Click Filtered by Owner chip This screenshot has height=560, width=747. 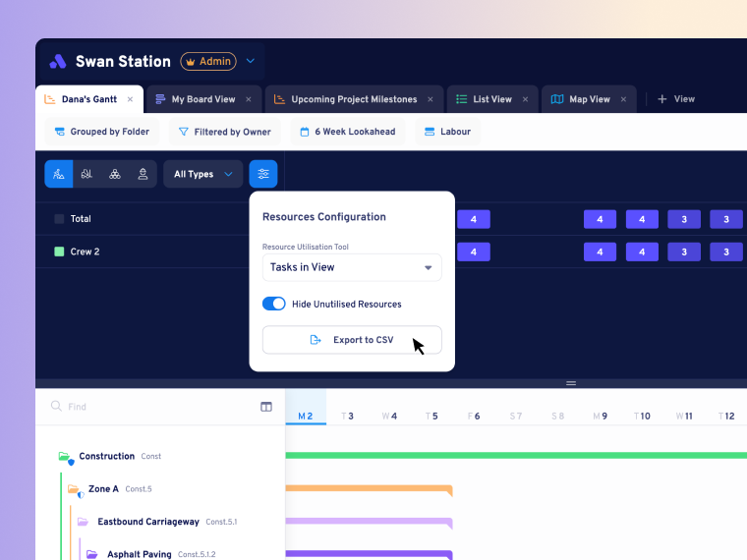click(x=225, y=132)
